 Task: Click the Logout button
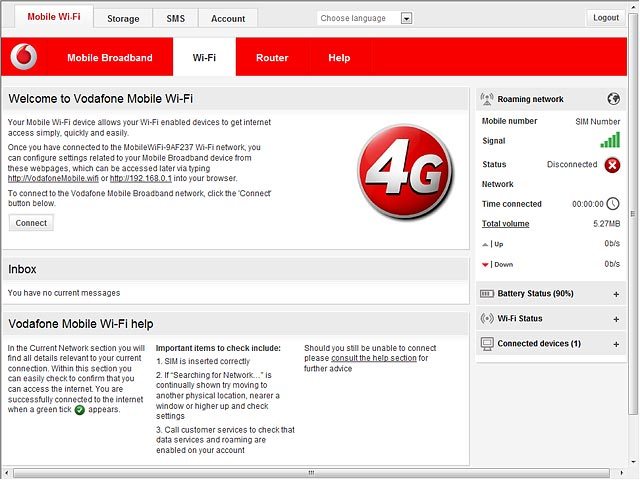point(606,18)
